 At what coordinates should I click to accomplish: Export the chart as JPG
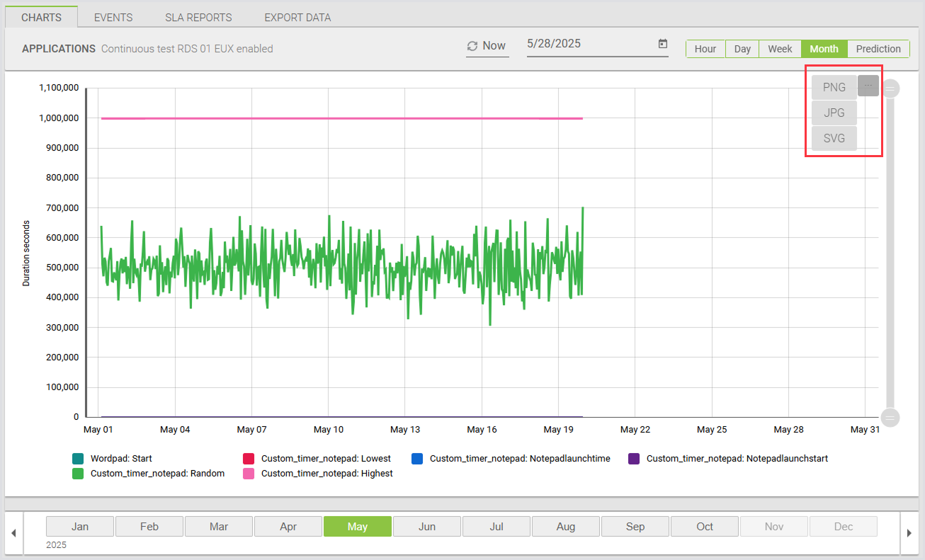tap(834, 113)
